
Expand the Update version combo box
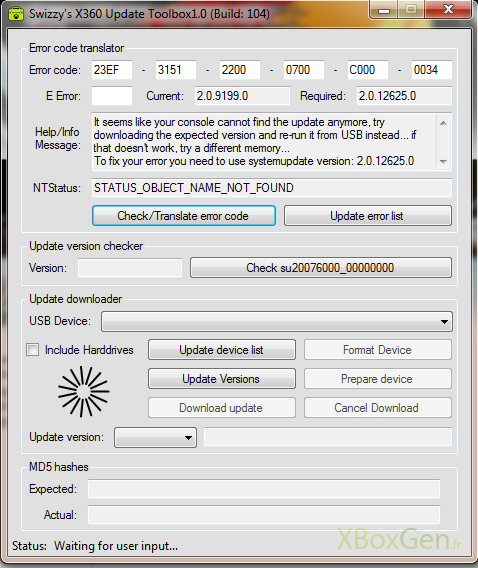tap(155, 437)
